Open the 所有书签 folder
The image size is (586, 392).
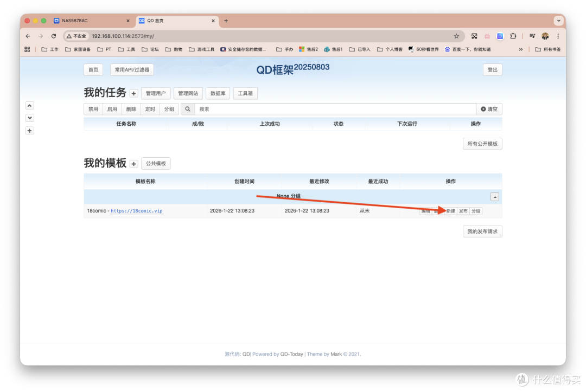tap(548, 49)
